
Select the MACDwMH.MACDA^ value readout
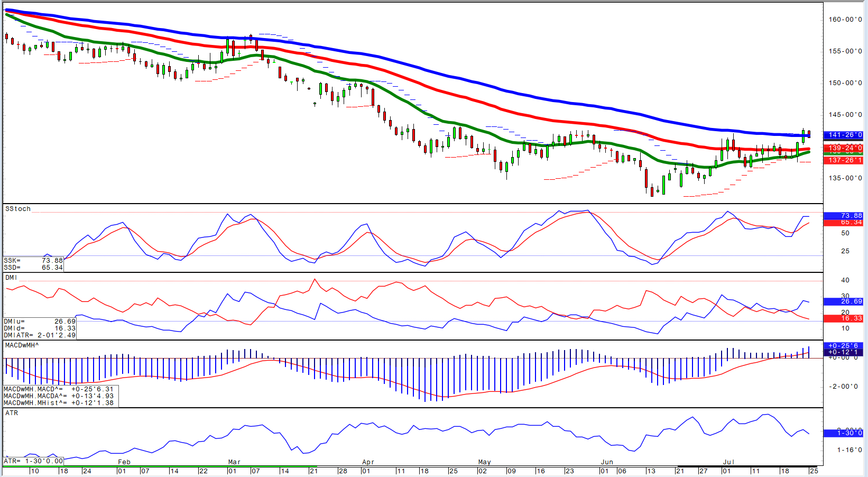tap(59, 396)
